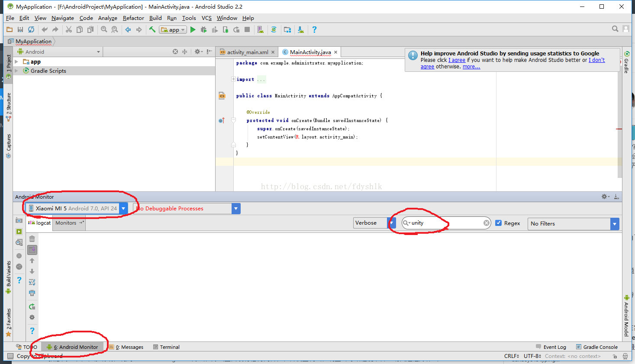
Task: Open No Debuggable Processes dropdown
Action: pos(186,209)
